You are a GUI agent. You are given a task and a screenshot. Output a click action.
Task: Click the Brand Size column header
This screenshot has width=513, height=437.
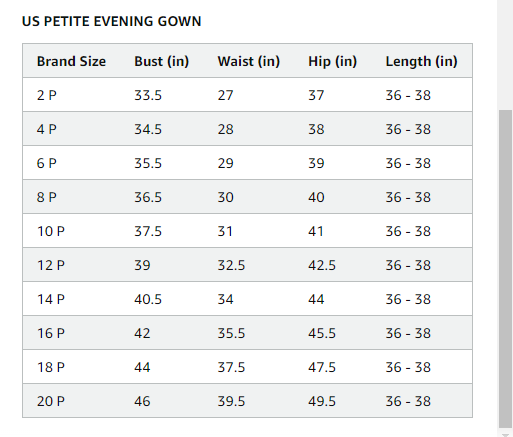pos(71,61)
